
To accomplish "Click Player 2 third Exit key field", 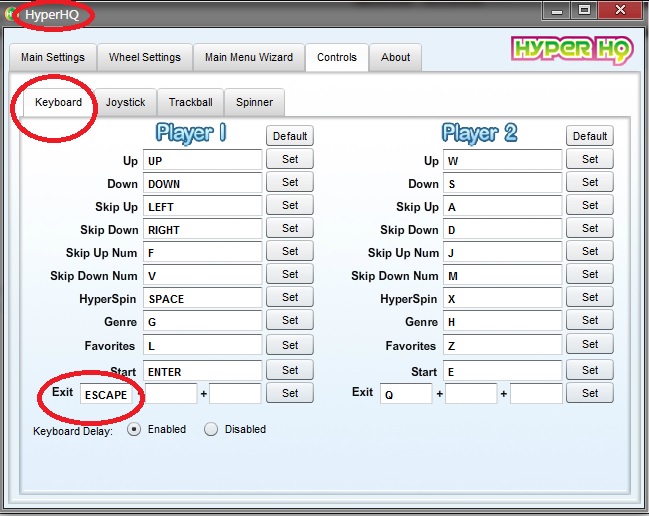I will coord(536,394).
